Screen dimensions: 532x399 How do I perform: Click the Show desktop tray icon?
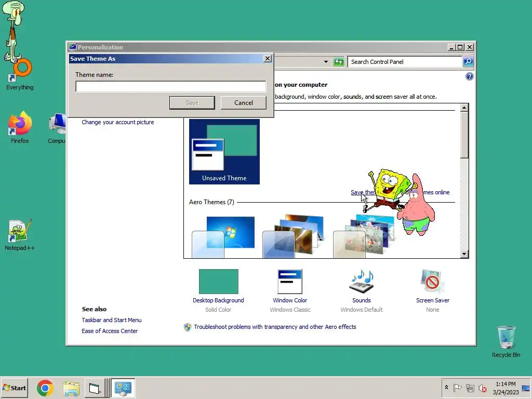[x=526, y=388]
